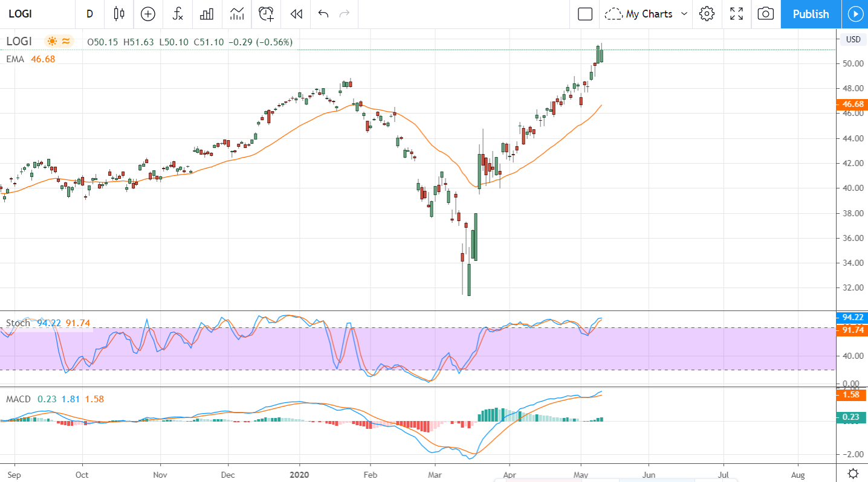Click the play icon beside Publish
Viewport: 868px width, 482px height.
point(855,14)
